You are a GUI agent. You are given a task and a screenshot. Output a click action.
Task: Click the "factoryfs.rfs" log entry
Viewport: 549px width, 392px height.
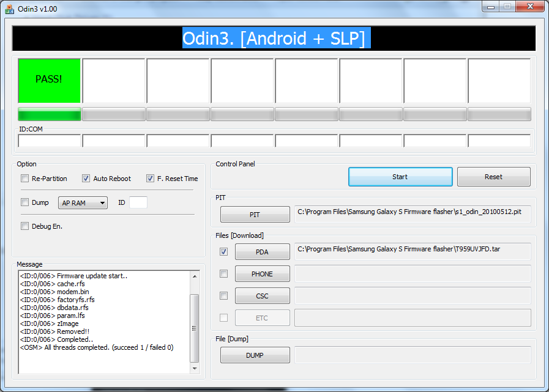58,300
